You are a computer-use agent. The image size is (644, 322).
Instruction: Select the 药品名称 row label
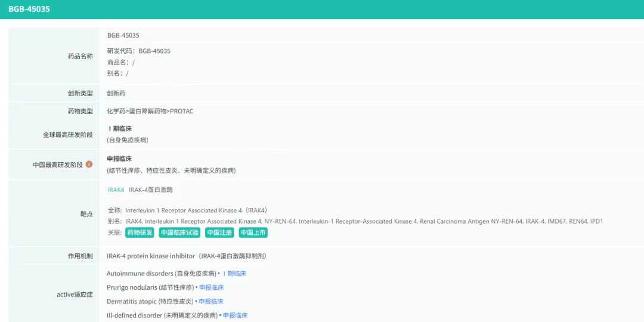tap(80, 56)
